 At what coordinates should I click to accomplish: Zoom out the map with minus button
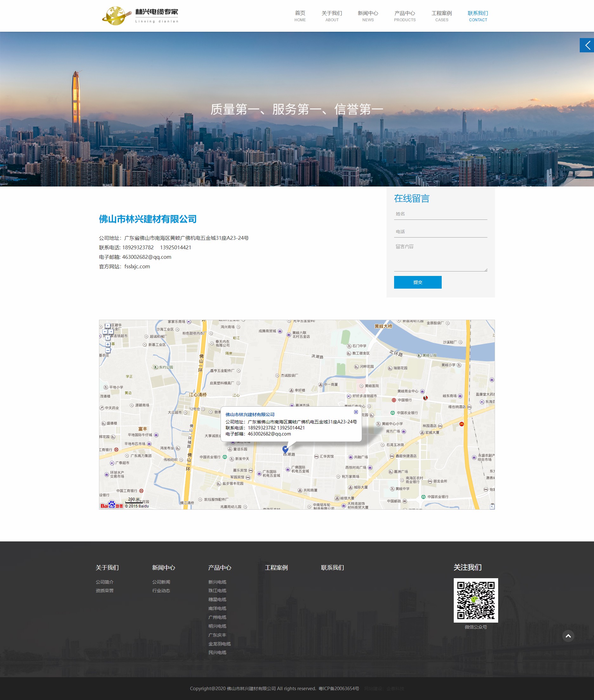click(108, 350)
